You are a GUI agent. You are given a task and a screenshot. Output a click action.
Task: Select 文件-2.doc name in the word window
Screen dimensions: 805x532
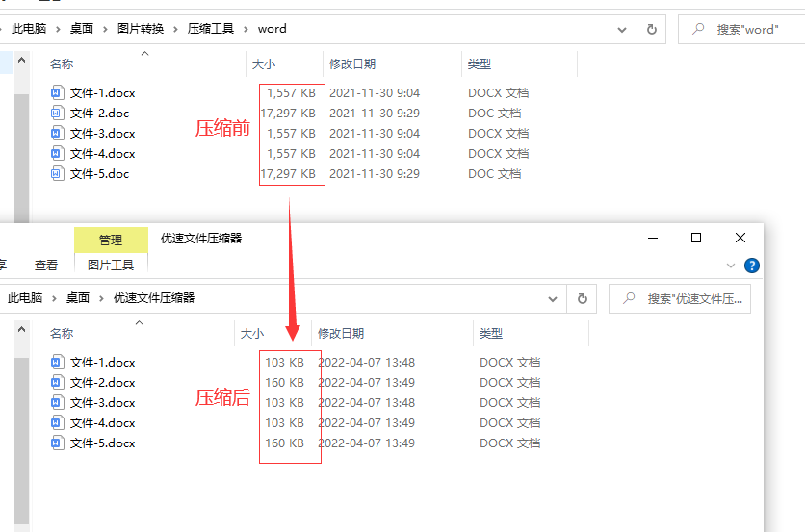pyautogui.click(x=99, y=113)
